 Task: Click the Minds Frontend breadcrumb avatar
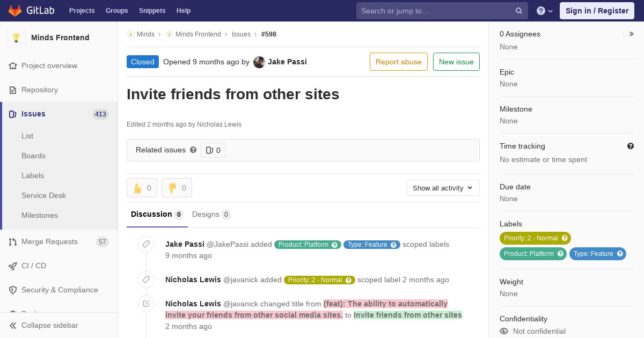tap(169, 34)
